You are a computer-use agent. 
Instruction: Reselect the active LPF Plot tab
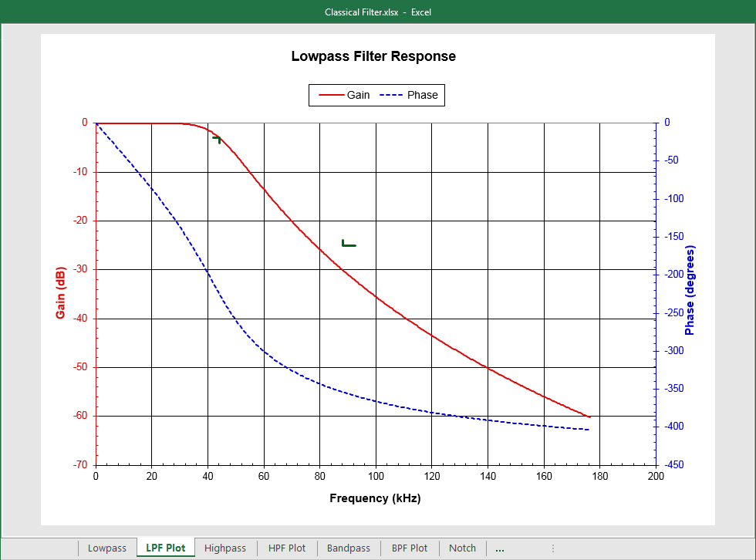coord(165,548)
